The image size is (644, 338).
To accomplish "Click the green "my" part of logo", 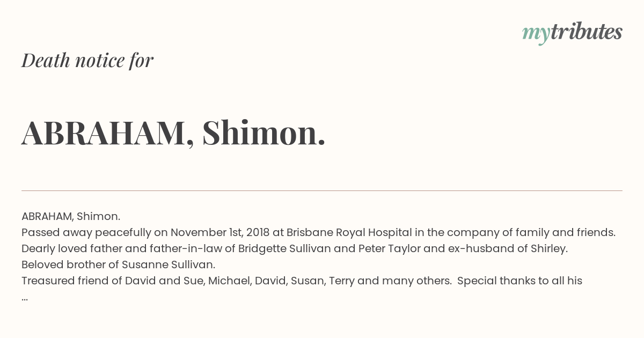I will click(x=536, y=34).
